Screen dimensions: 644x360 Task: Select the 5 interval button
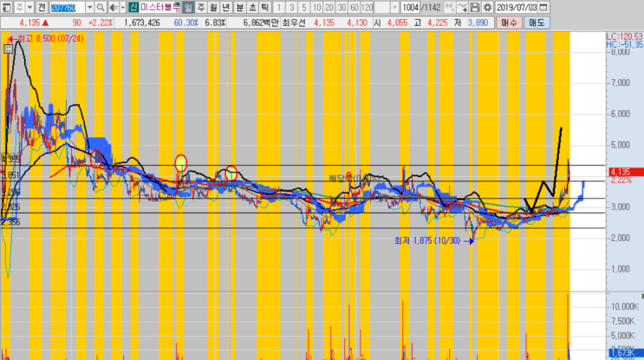tap(304, 7)
